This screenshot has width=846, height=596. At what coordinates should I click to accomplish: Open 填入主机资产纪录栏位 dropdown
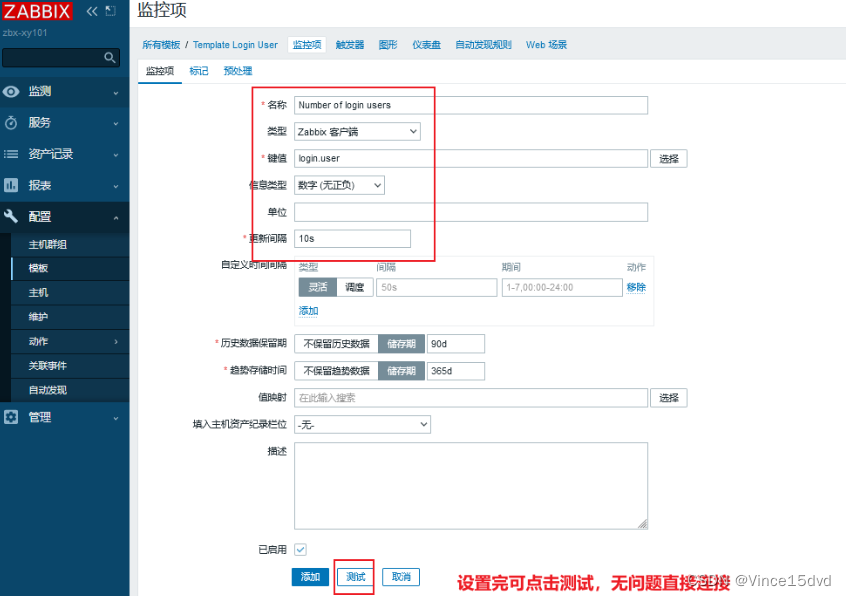pos(362,424)
